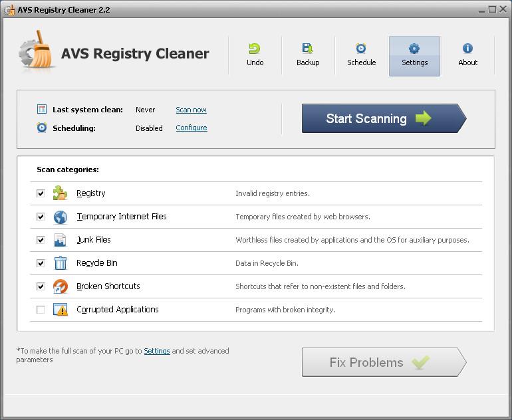The width and height of the screenshot is (512, 420).
Task: Click the Start Scanning button
Action: (384, 118)
